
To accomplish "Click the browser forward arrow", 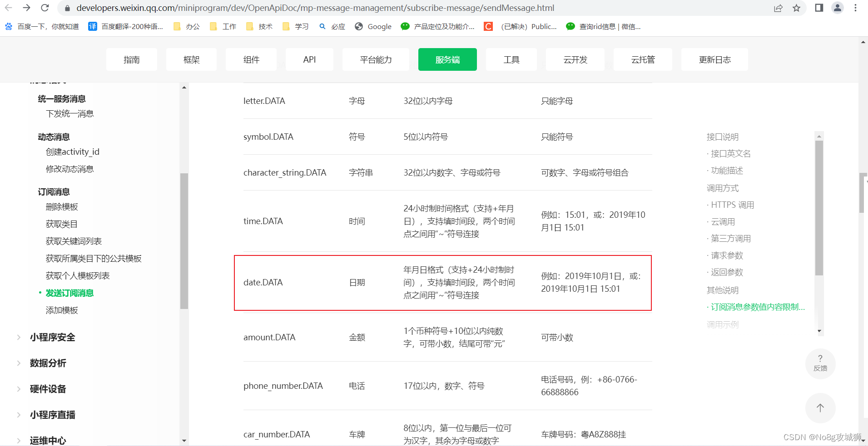I will [x=26, y=8].
